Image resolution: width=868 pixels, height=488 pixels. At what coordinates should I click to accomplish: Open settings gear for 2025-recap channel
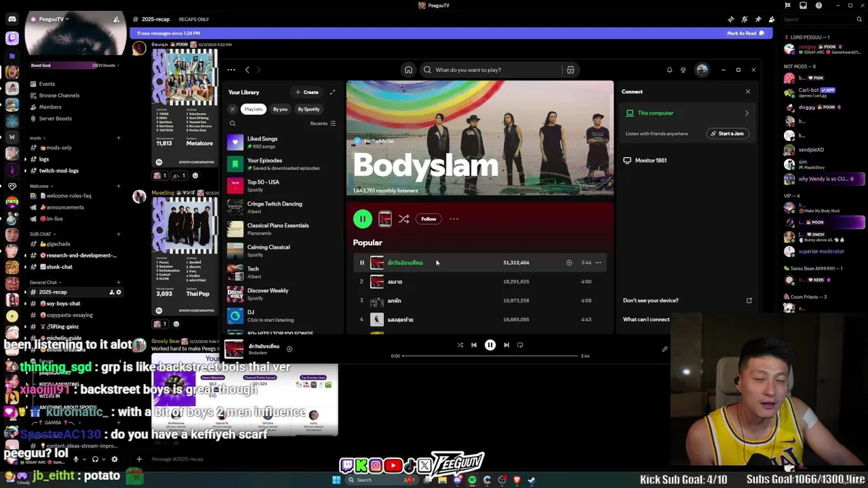point(119,292)
